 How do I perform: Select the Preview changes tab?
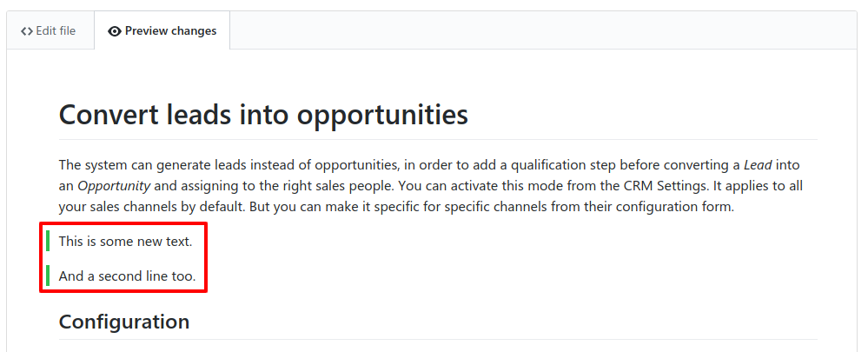click(162, 30)
